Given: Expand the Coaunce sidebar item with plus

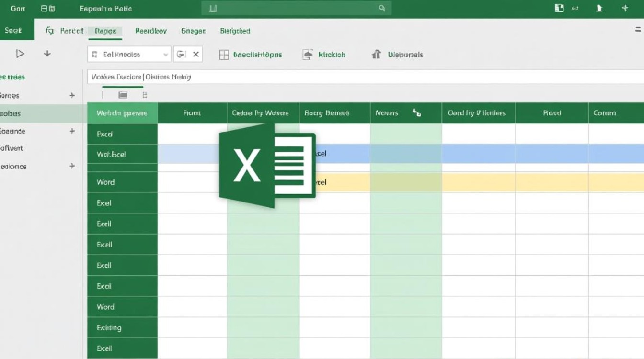Looking at the screenshot, I should tap(72, 131).
